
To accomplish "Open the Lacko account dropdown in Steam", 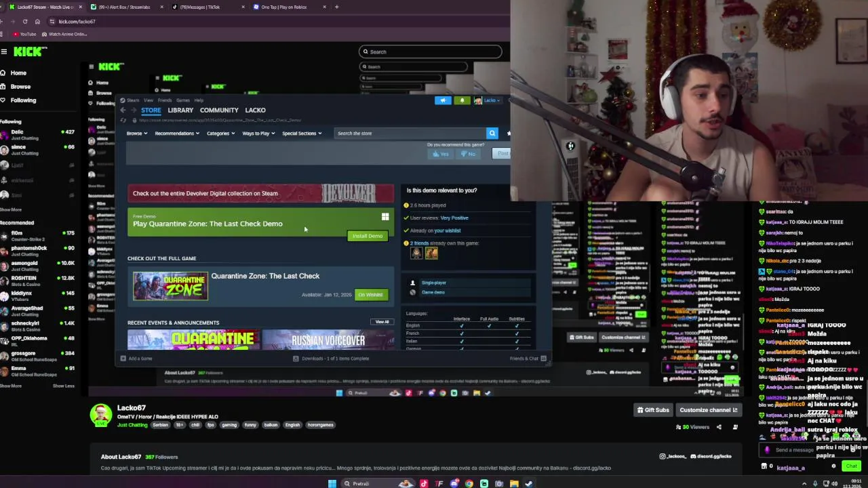I will [x=487, y=100].
